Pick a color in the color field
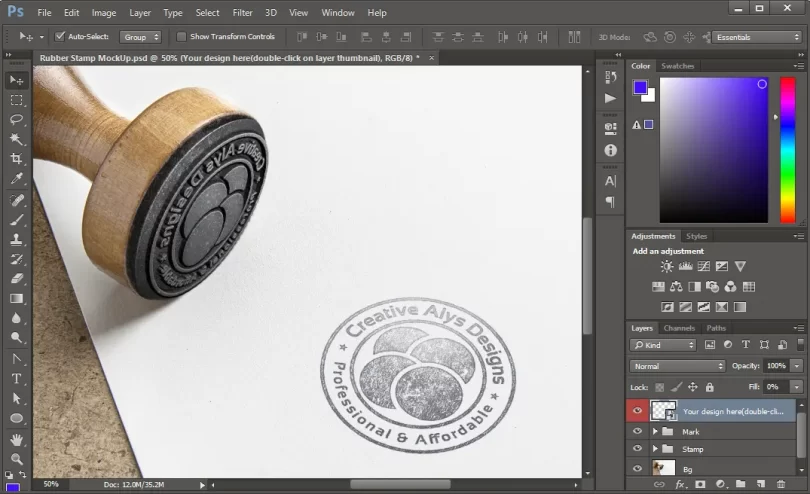The image size is (810, 494). tap(714, 150)
